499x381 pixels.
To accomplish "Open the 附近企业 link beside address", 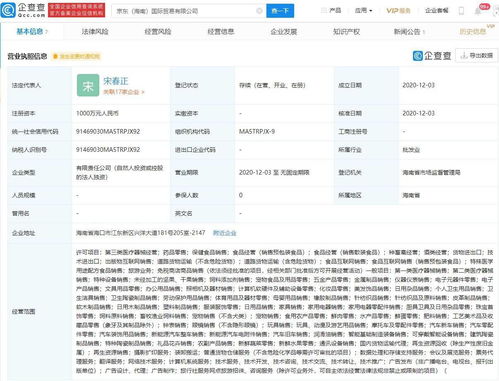I will click(x=225, y=233).
